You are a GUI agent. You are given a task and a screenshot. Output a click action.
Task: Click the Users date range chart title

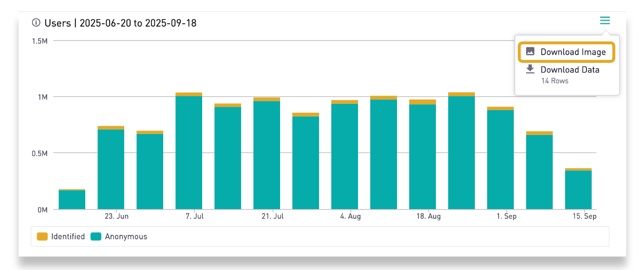coord(120,23)
